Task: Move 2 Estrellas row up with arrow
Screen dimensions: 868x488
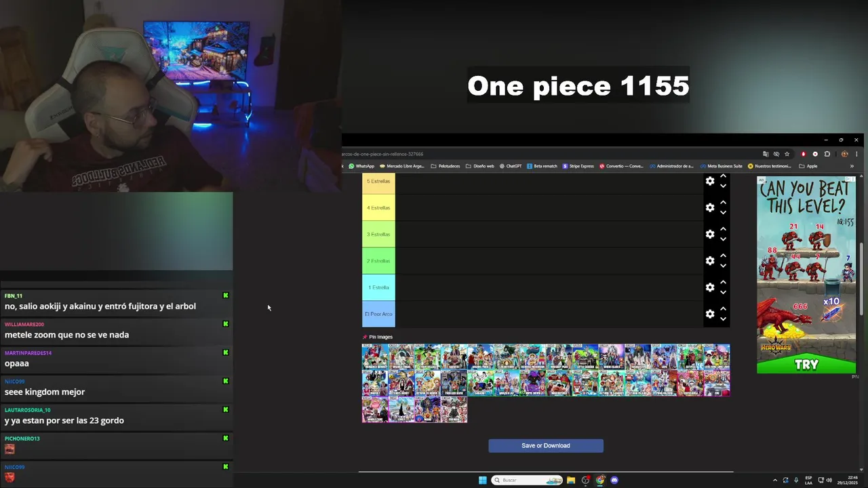Action: (x=723, y=255)
